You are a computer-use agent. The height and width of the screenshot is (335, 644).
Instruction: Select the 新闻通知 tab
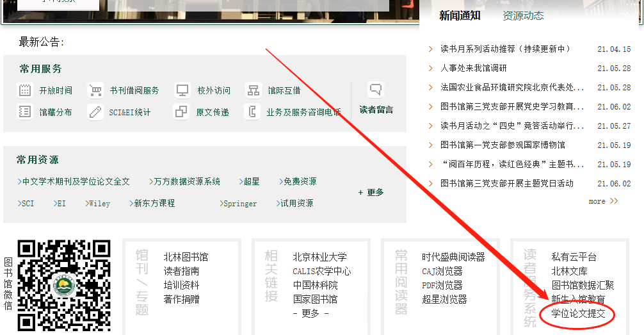click(x=460, y=16)
